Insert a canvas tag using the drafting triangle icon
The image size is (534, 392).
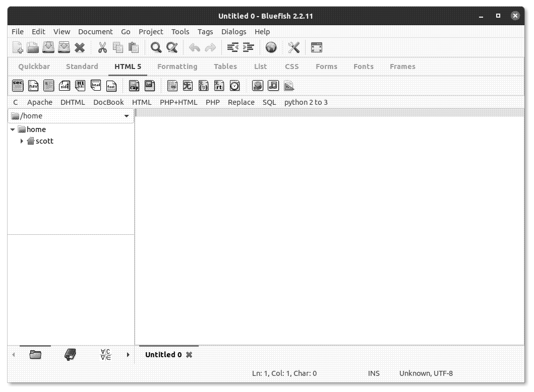click(289, 86)
